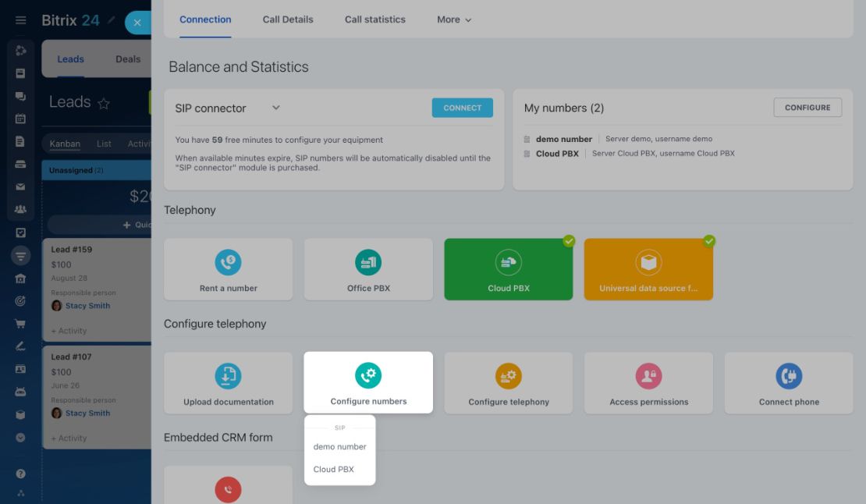Viewport: 866px width, 504px height.
Task: Open the Lead #107 card
Action: pos(98,397)
